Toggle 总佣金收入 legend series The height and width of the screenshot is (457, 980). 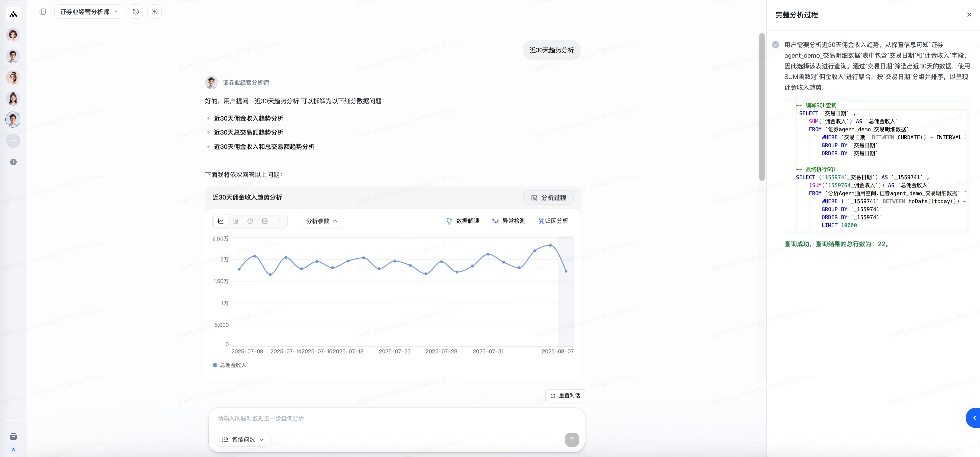(229, 365)
